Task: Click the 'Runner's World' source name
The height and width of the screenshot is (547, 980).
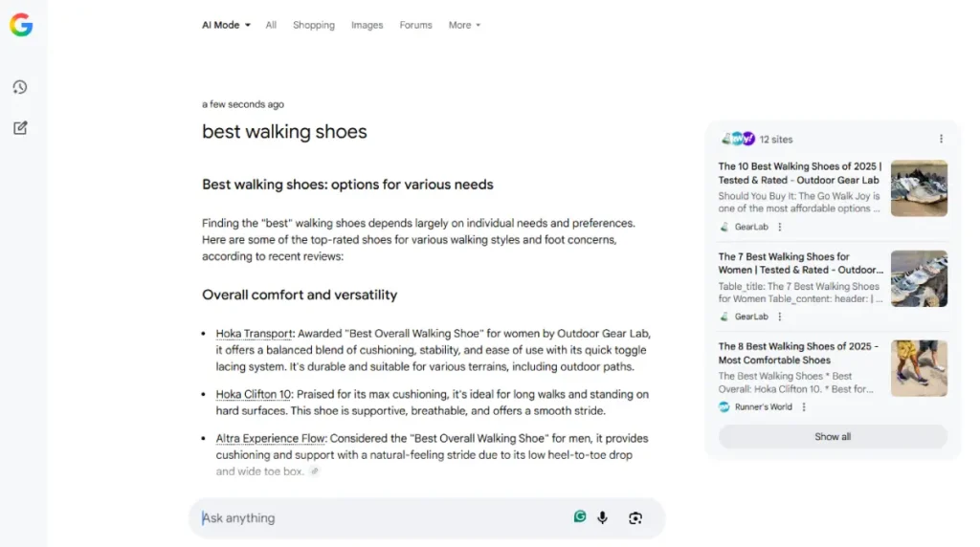Action: pos(763,406)
